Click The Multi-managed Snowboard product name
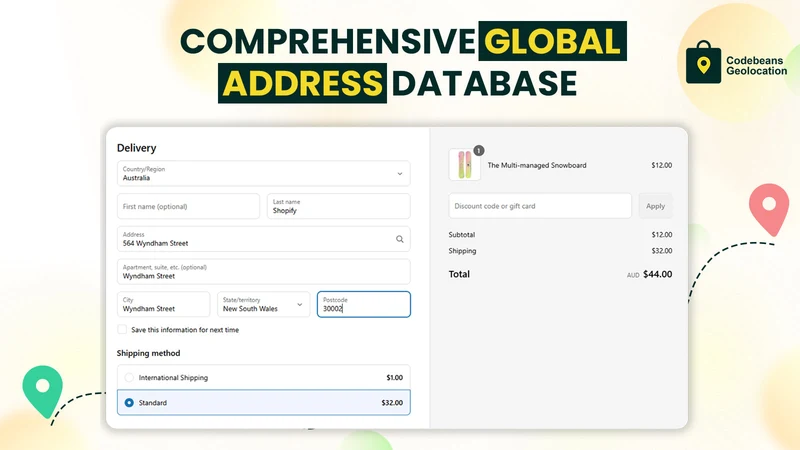Image resolution: width=800 pixels, height=450 pixels. coord(537,165)
